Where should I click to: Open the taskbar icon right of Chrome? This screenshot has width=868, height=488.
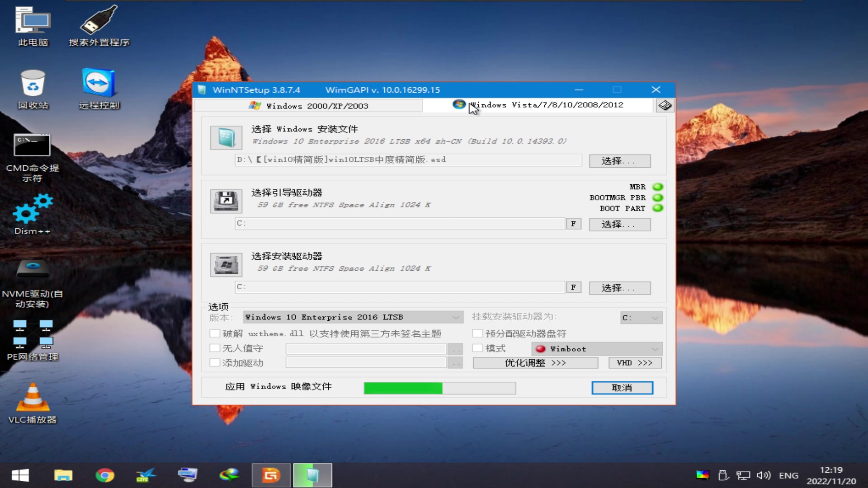pyautogui.click(x=146, y=475)
